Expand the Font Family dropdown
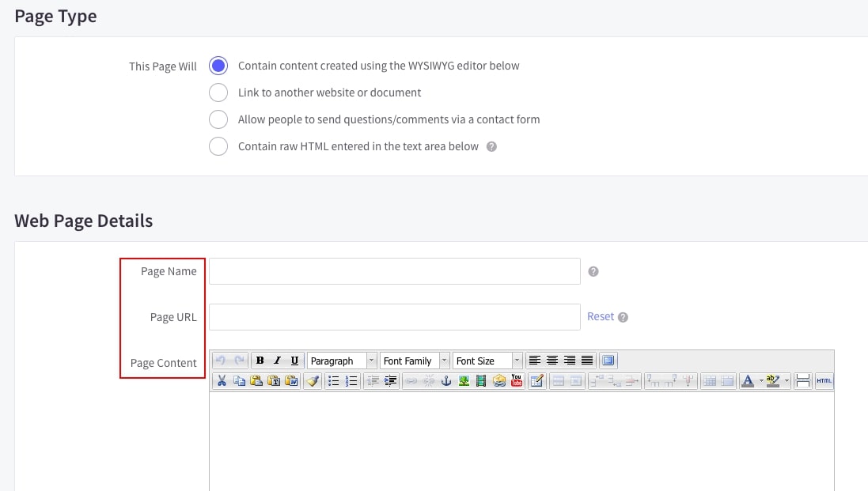Image resolution: width=868 pixels, height=491 pixels. [x=415, y=361]
